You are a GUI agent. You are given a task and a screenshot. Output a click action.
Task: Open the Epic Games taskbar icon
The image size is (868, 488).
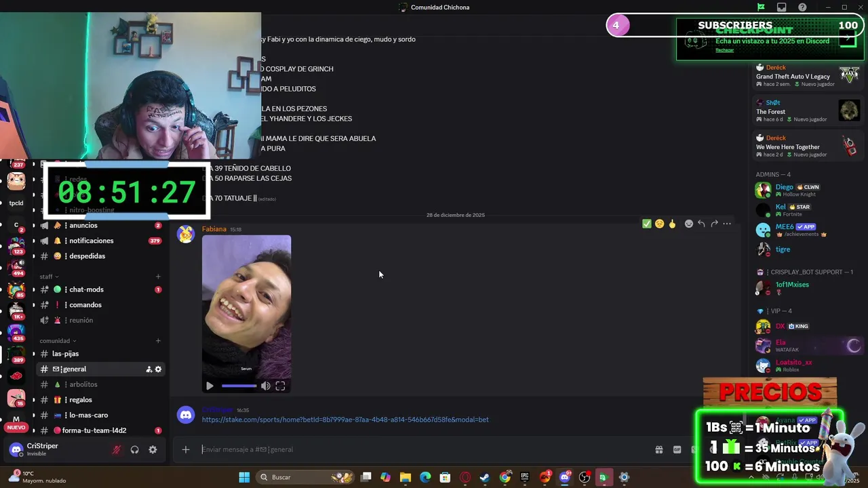point(525,477)
